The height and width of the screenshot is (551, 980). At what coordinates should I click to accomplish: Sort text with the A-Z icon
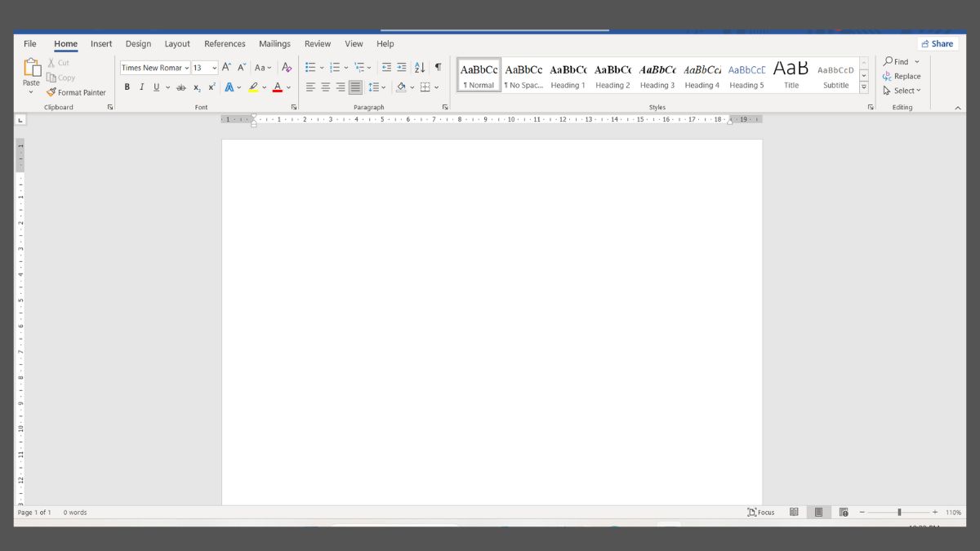point(420,68)
